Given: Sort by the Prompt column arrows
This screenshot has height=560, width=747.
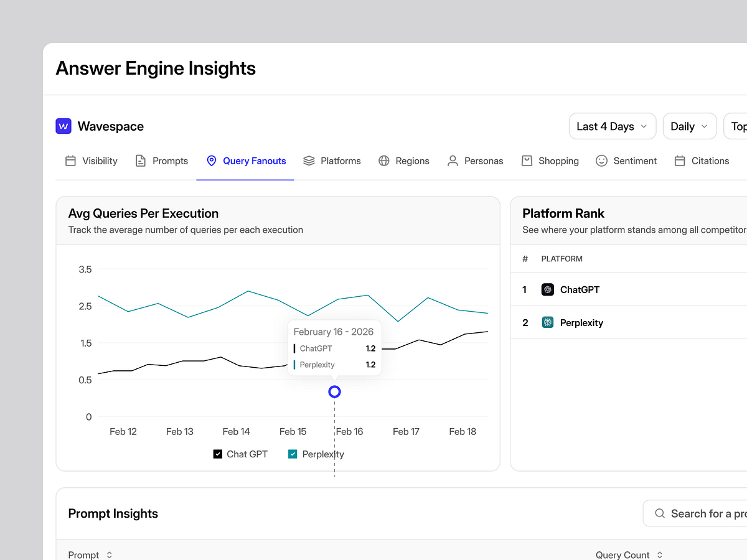Looking at the screenshot, I should (x=110, y=554).
